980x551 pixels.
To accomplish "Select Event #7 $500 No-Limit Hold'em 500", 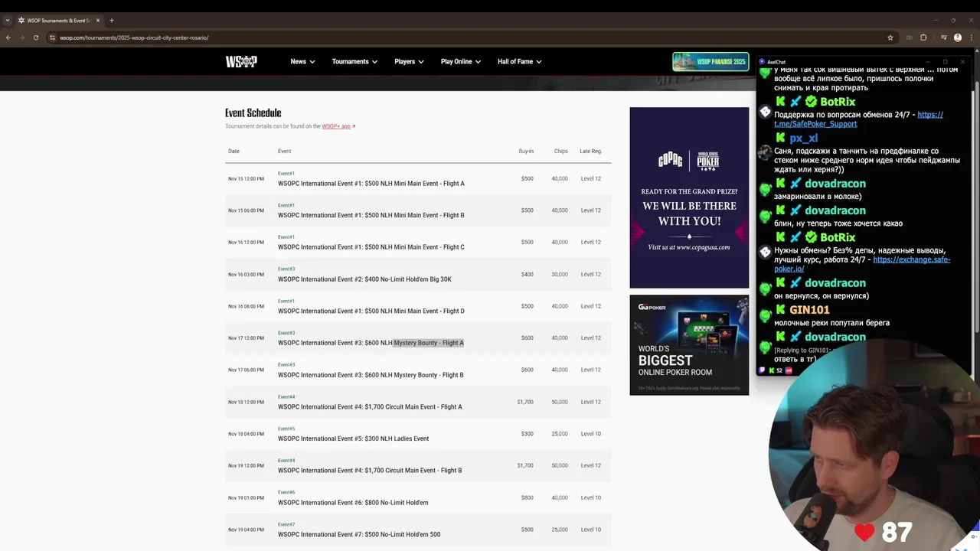I will [418, 530].
